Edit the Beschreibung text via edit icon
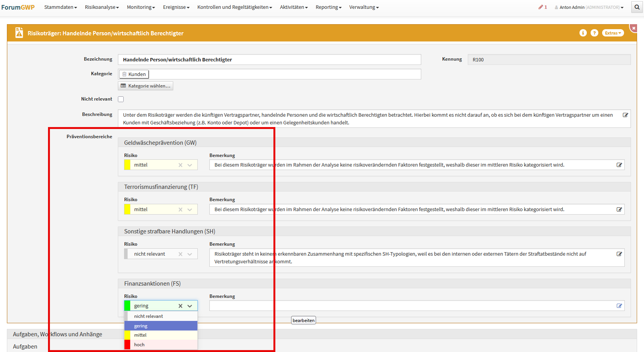Viewport: 644px width, 352px height. pyautogui.click(x=625, y=115)
